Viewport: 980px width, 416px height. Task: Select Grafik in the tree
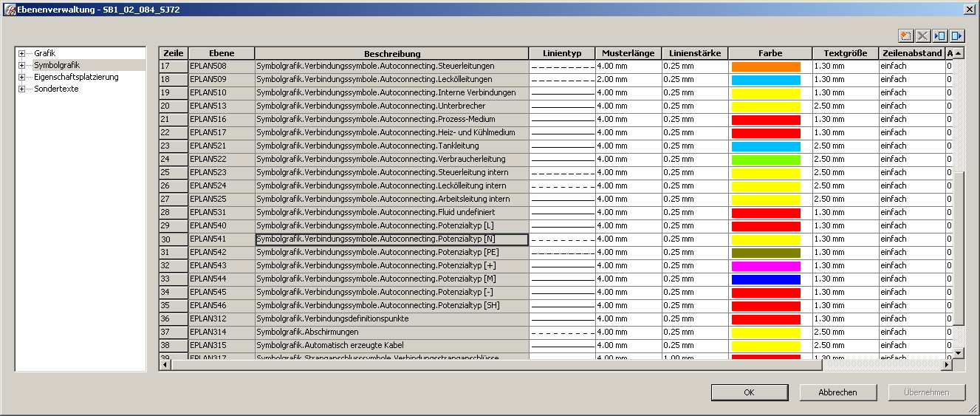pos(44,53)
